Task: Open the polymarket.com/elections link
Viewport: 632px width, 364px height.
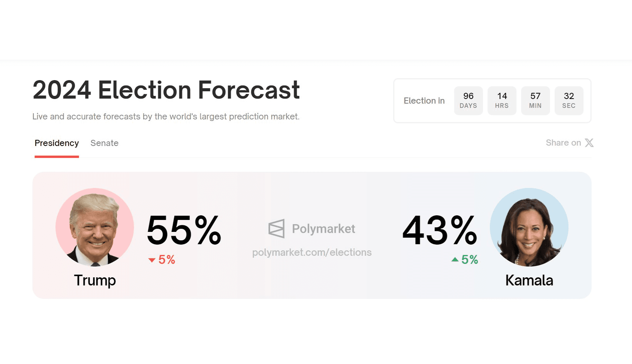Action: [x=312, y=252]
